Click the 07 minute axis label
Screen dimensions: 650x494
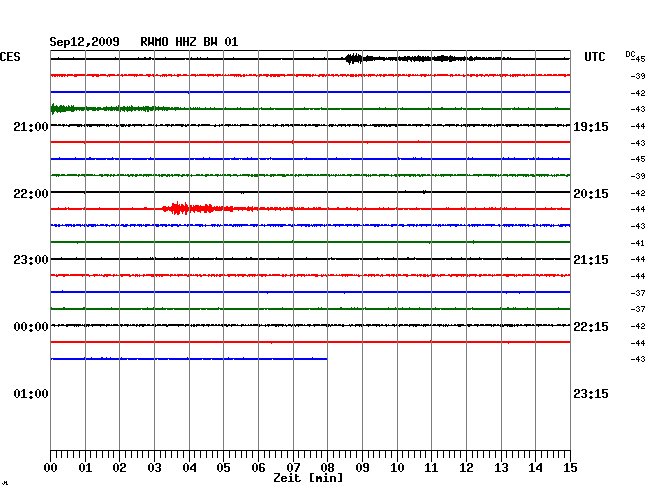(293, 467)
